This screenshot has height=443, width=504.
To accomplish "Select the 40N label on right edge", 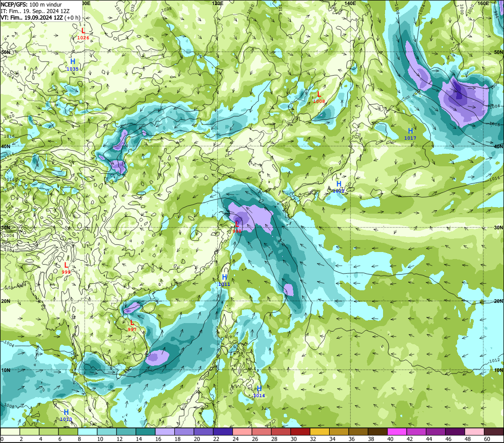I will 498,146.
